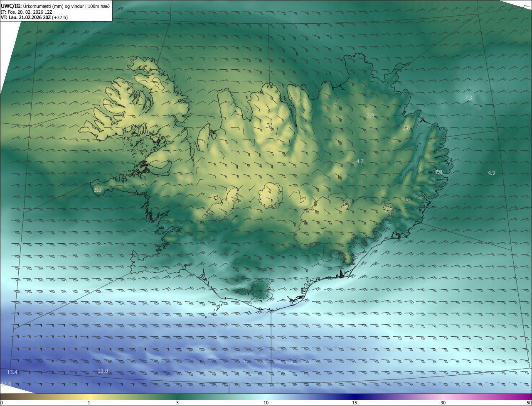Image resolution: width=532 pixels, height=406 pixels.
Task: Click the UWC/IG title in legend box
Action: click(11, 6)
